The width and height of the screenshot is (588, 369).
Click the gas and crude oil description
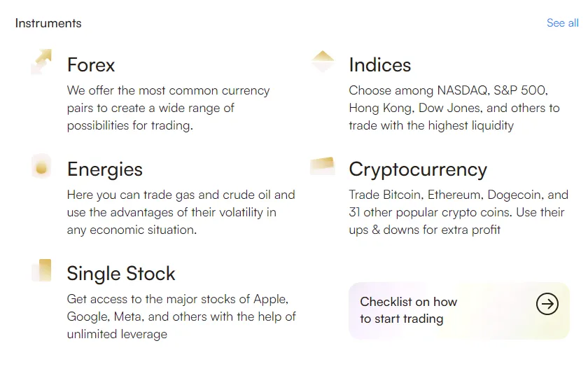tap(181, 212)
